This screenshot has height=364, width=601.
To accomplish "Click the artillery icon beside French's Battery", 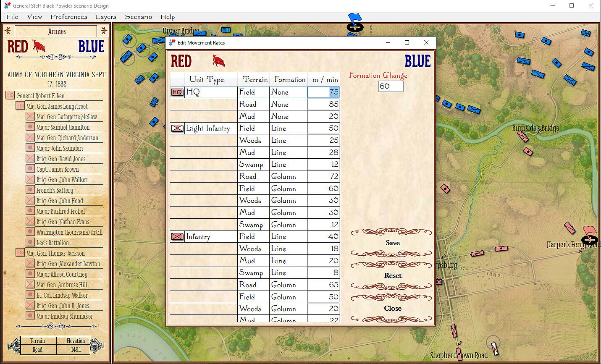I will pos(30,190).
